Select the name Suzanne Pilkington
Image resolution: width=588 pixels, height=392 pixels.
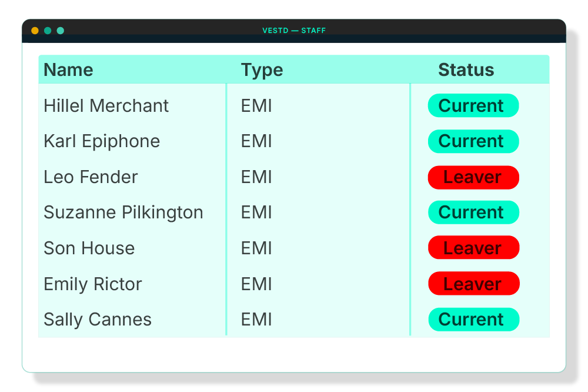click(123, 212)
